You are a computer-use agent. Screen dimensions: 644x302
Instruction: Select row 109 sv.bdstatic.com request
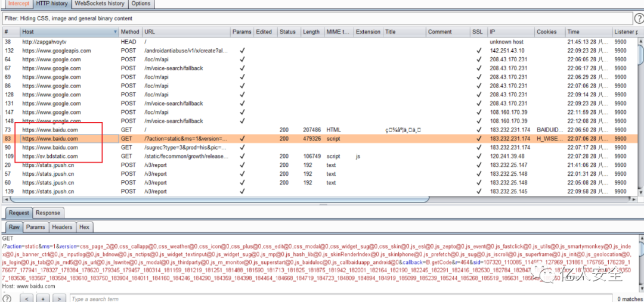click(x=320, y=156)
